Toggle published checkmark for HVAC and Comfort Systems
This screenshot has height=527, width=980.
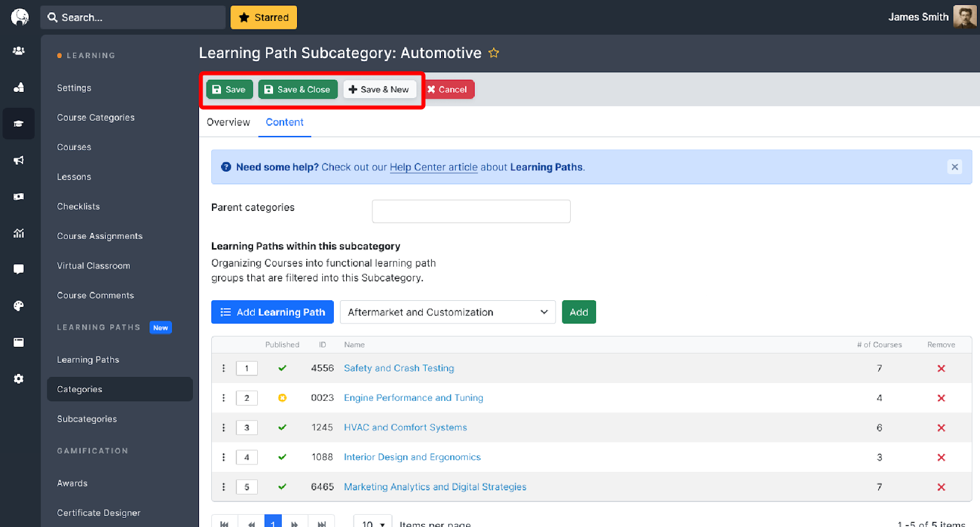click(x=282, y=428)
